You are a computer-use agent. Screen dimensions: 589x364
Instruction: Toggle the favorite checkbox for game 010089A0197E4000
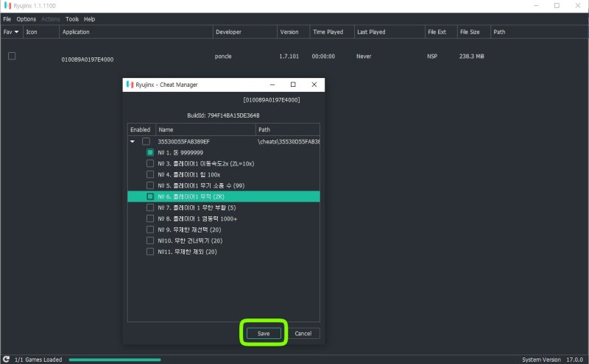click(x=12, y=56)
